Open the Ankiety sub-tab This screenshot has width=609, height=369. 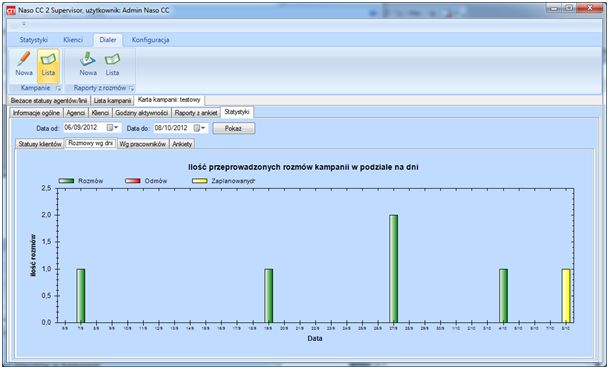[182, 144]
